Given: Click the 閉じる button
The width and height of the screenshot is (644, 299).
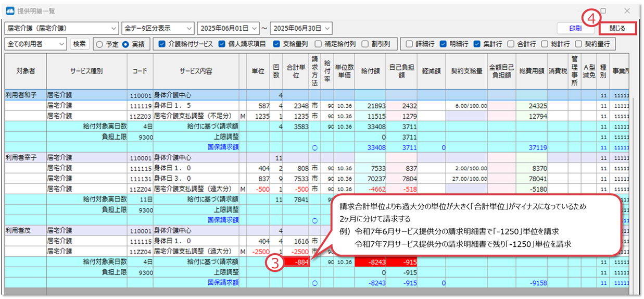Looking at the screenshot, I should pyautogui.click(x=617, y=28).
